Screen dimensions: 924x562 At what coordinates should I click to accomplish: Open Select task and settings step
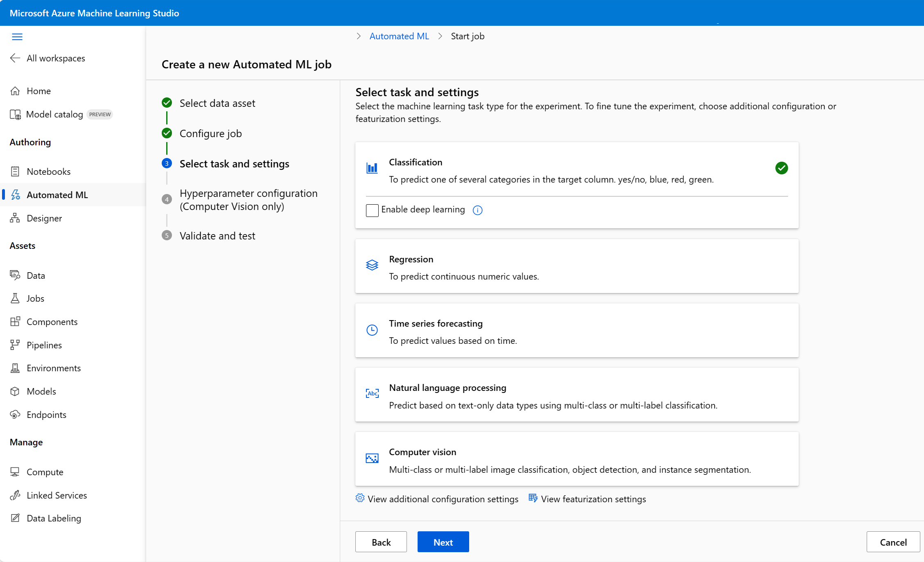[226, 164]
